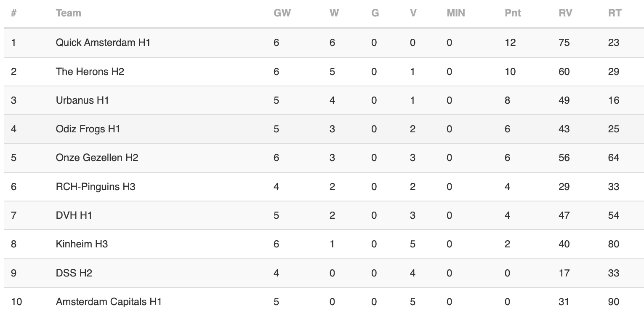Click the Team column header
Viewport: 644px width, 322px height.
click(68, 13)
